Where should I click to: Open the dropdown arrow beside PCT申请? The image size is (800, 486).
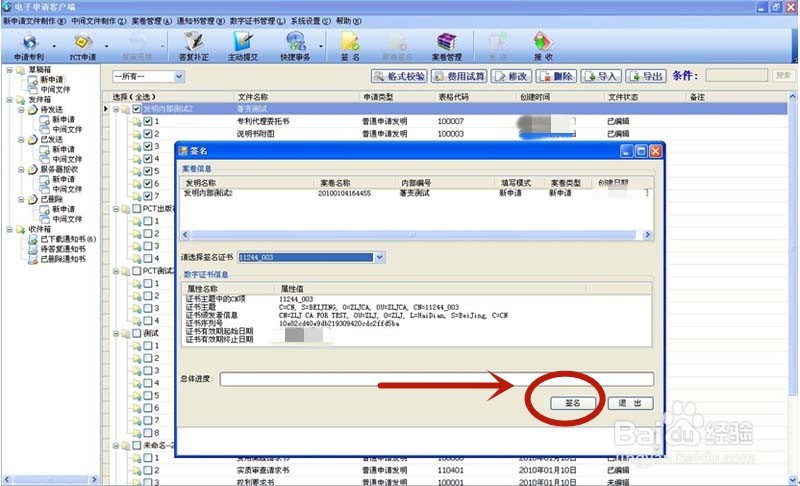(106, 46)
